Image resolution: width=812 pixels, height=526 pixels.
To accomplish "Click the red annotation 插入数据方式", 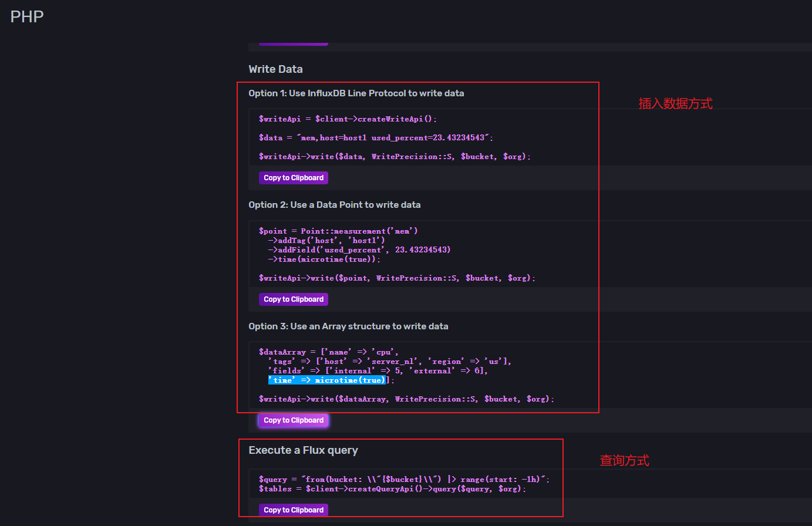I will 675,103.
